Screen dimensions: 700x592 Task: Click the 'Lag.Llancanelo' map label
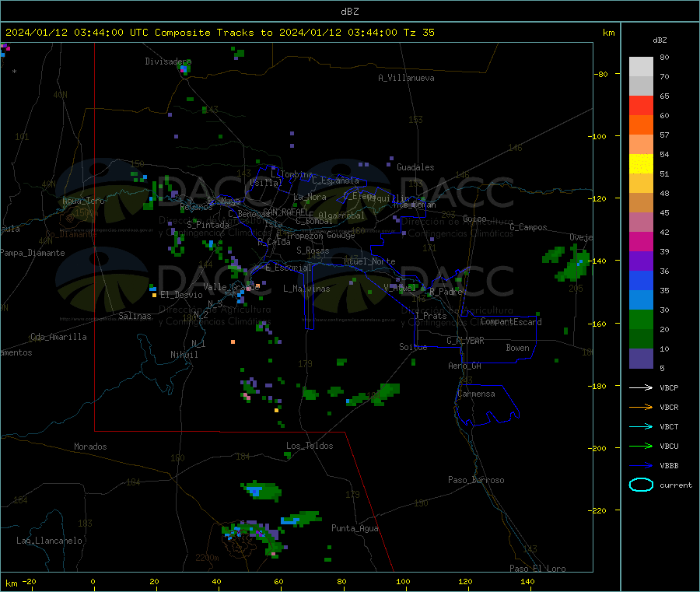point(49,541)
